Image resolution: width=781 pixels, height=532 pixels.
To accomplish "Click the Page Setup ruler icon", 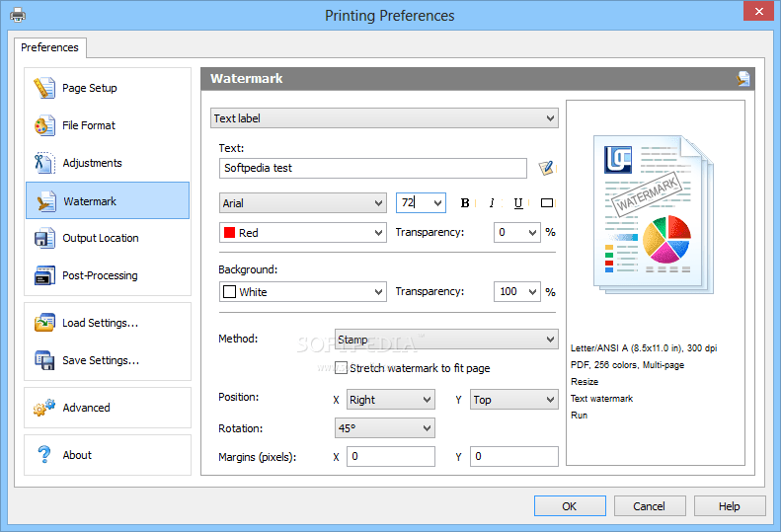I will pyautogui.click(x=44, y=88).
